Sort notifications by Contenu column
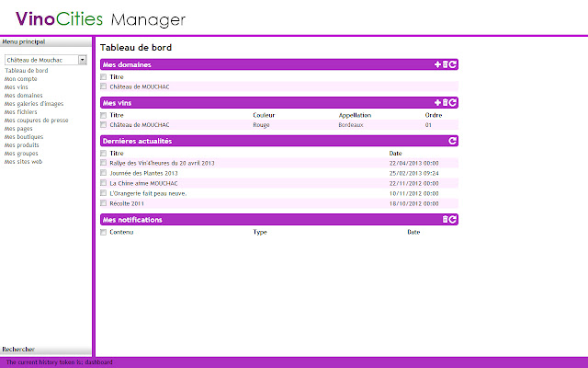This screenshot has height=368, width=588. coord(121,232)
